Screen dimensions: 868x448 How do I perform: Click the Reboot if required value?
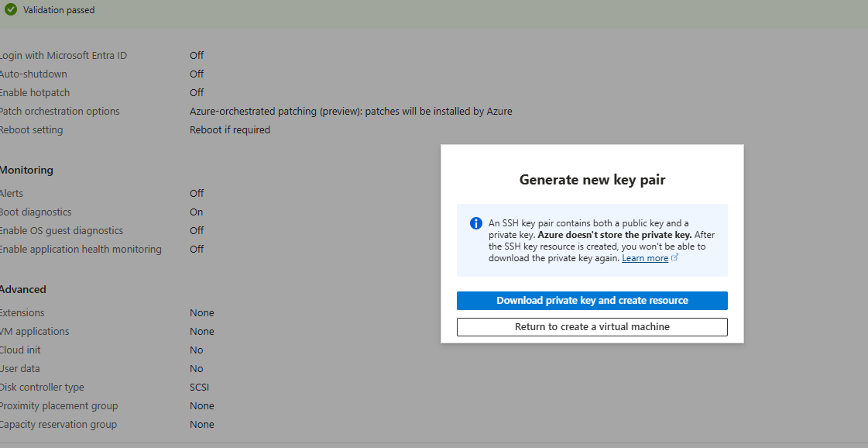pyautogui.click(x=230, y=129)
